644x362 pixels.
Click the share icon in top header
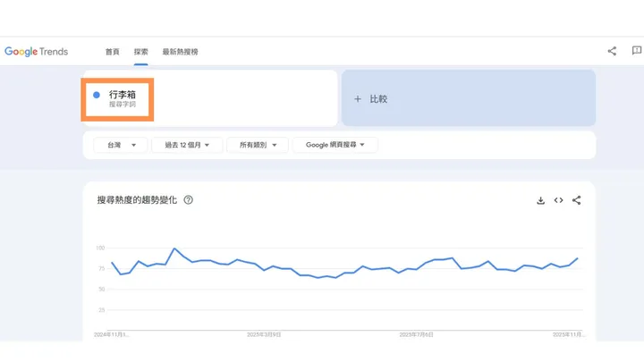point(612,51)
